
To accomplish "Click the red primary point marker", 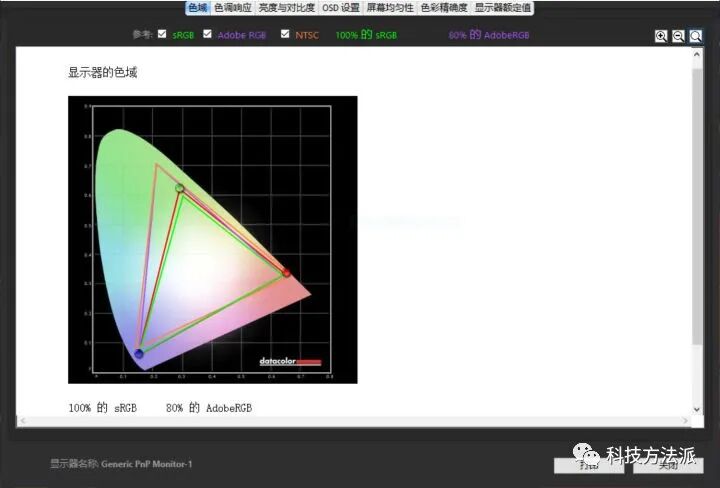I will 287,273.
